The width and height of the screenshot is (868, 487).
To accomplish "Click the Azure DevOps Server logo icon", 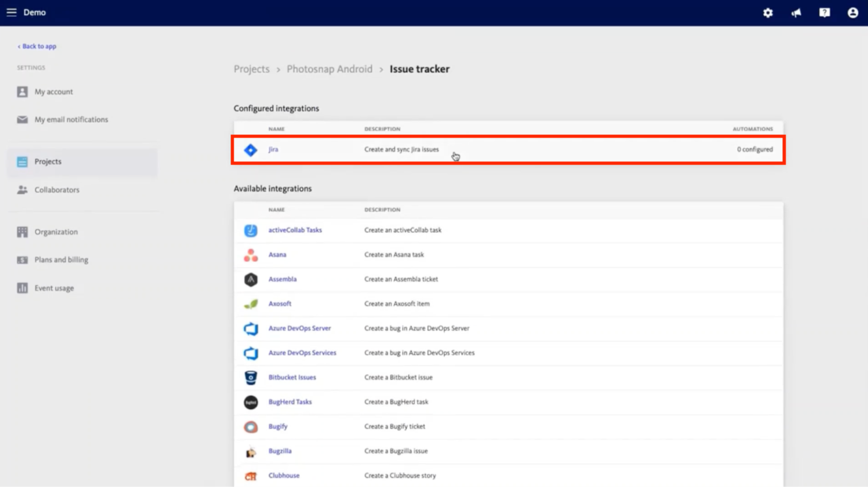I will pos(251,328).
